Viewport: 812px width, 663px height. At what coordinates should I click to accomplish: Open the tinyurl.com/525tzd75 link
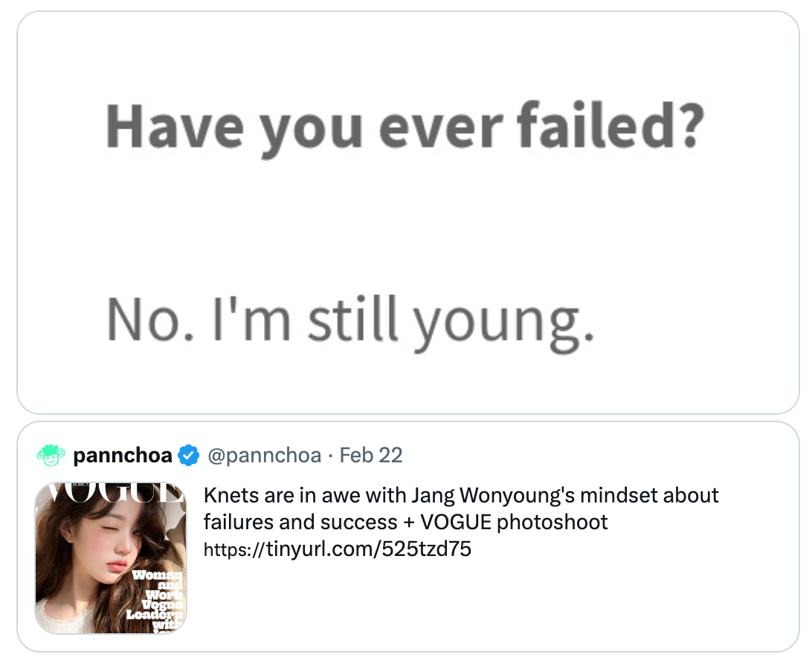click(338, 549)
